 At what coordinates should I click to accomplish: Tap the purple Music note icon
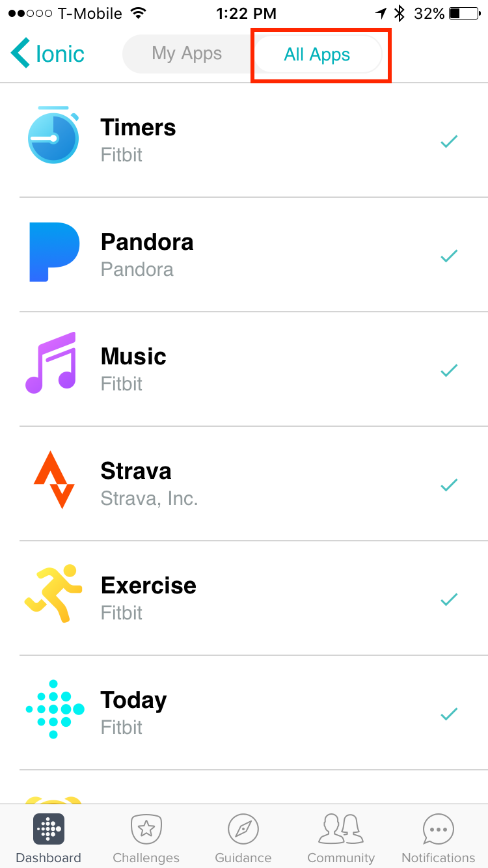coord(51,363)
